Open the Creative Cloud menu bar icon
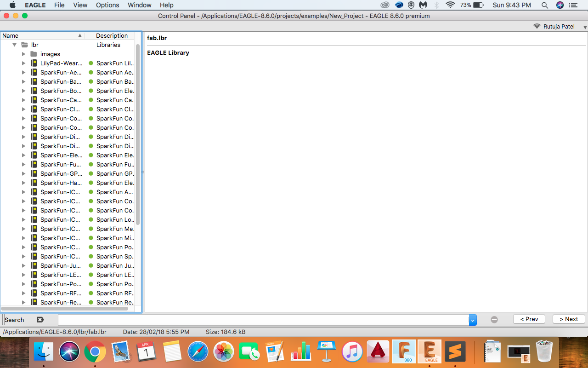The image size is (588, 368). click(x=385, y=5)
